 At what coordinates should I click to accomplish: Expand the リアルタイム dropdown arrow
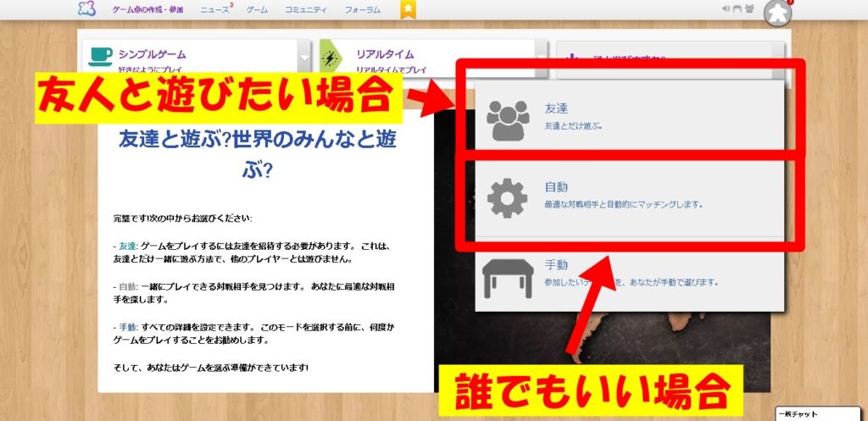(x=541, y=58)
